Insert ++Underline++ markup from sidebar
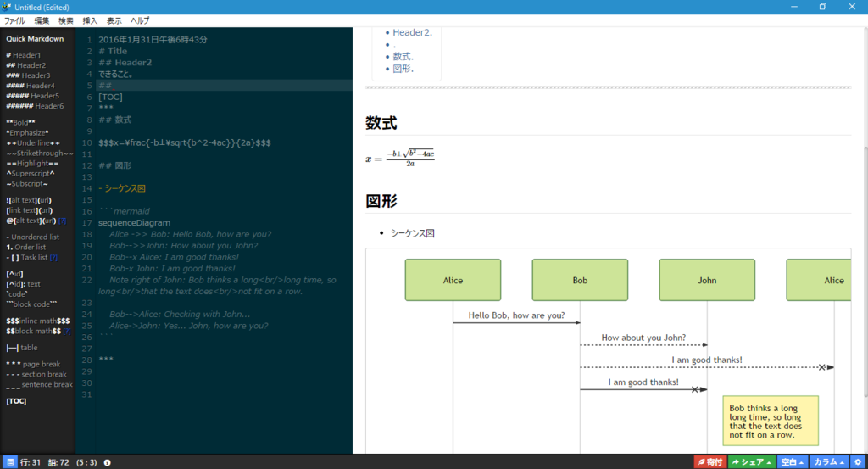 tap(33, 142)
